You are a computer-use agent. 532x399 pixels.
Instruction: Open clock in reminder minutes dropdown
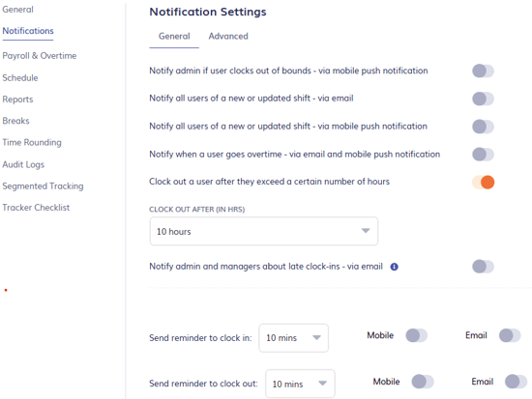293,337
